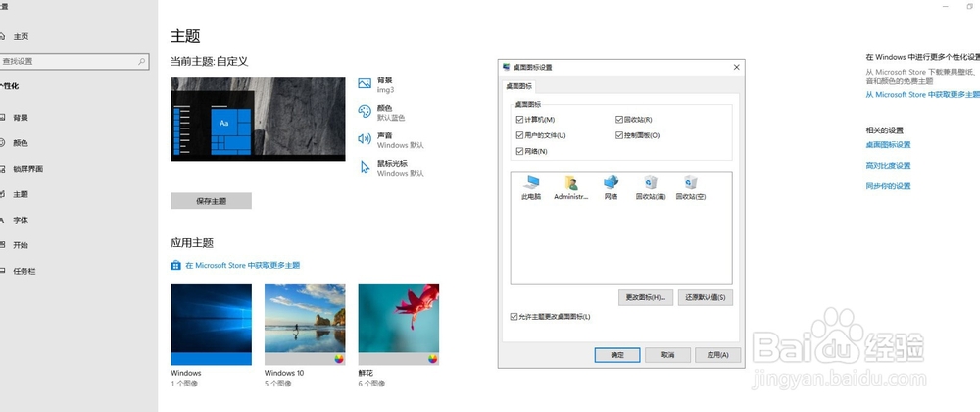Toggle the 网络(N) checkbox
Screen dimensions: 980x412
coord(519,151)
